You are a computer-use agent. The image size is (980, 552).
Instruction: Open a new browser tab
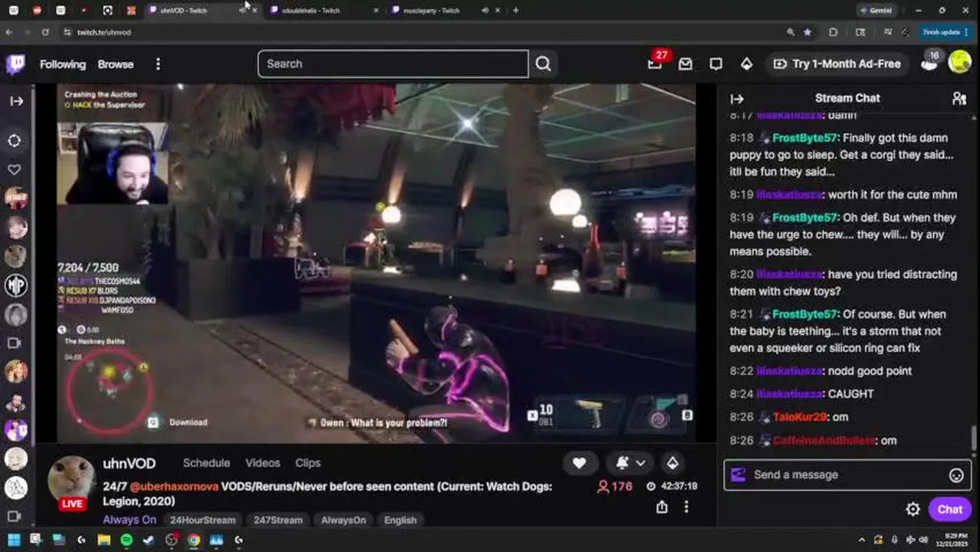(x=515, y=11)
